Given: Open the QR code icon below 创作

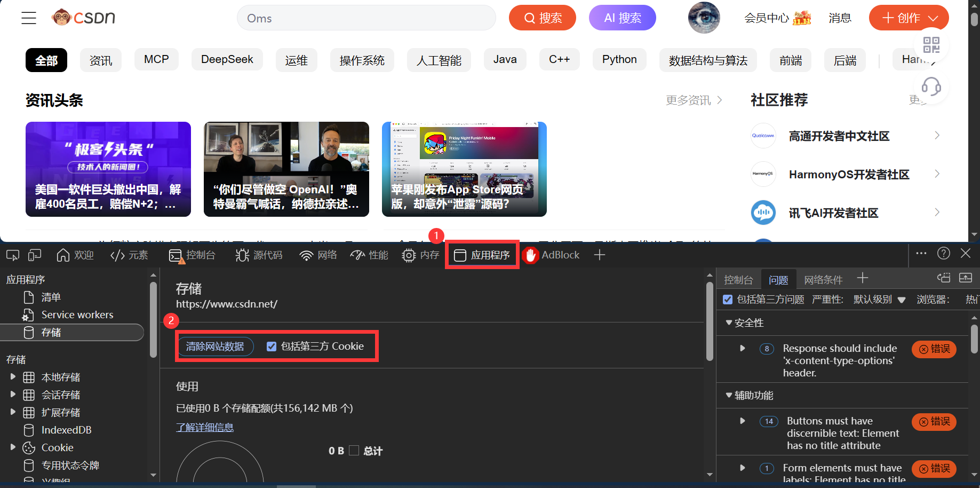Looking at the screenshot, I should click(931, 46).
